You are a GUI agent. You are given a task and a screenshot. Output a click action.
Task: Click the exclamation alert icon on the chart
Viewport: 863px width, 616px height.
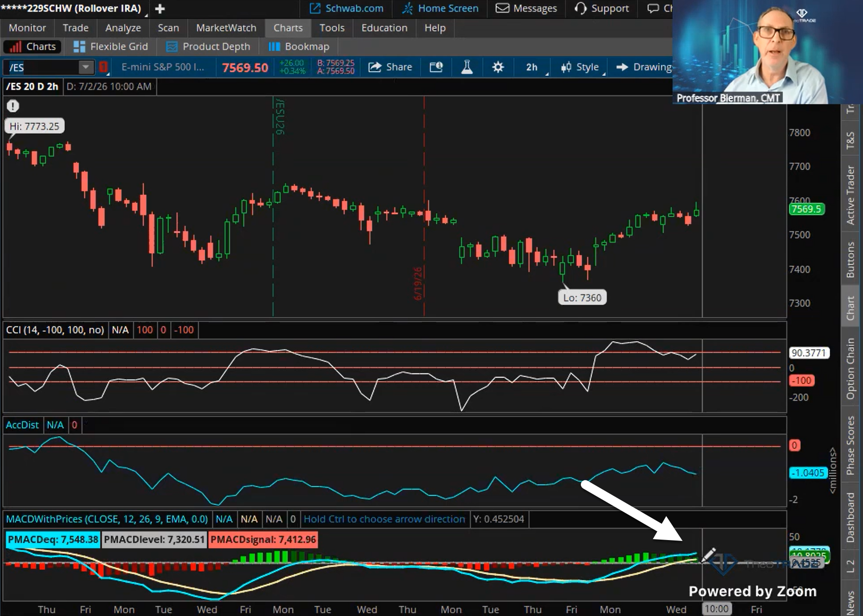pyautogui.click(x=13, y=106)
